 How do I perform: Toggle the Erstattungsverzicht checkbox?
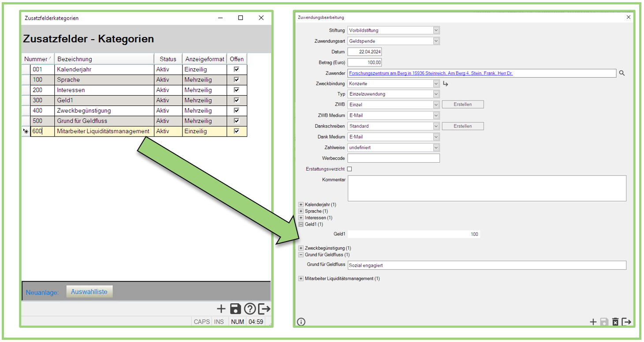pyautogui.click(x=350, y=169)
